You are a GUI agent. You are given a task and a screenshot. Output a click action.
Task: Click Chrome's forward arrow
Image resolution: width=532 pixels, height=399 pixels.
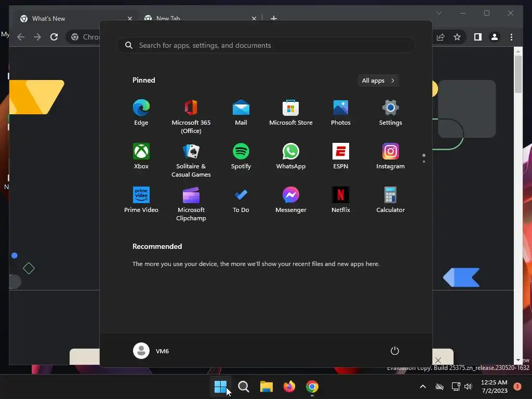(37, 37)
